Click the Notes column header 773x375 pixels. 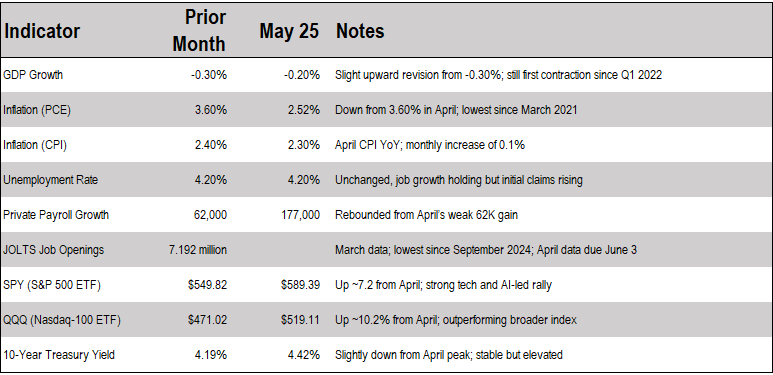tap(360, 32)
